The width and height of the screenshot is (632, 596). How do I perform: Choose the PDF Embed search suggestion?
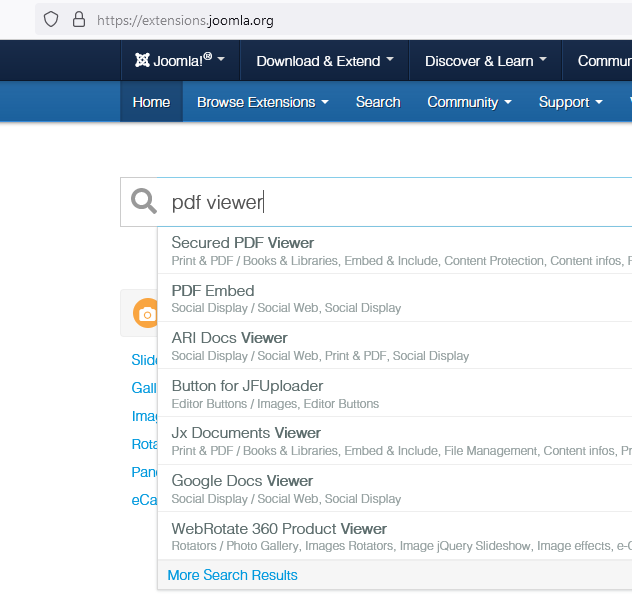pyautogui.click(x=213, y=291)
